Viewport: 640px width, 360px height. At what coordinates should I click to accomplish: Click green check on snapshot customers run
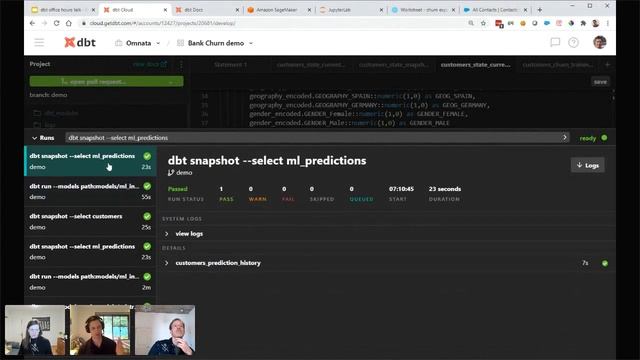pyautogui.click(x=147, y=216)
